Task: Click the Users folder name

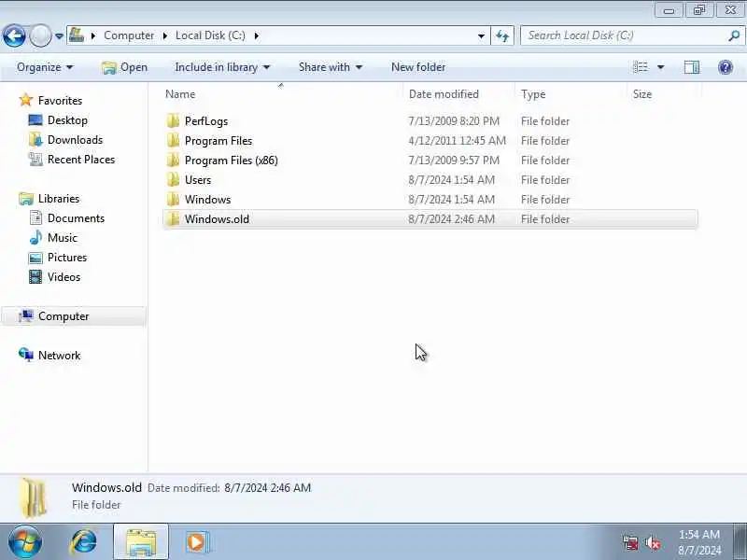Action: [198, 179]
